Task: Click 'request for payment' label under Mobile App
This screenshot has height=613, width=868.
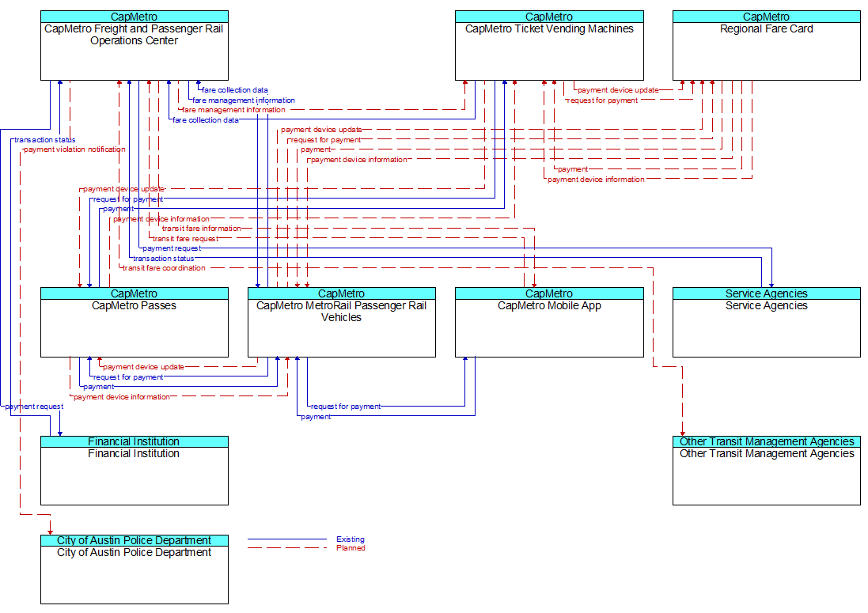Action: point(346,407)
